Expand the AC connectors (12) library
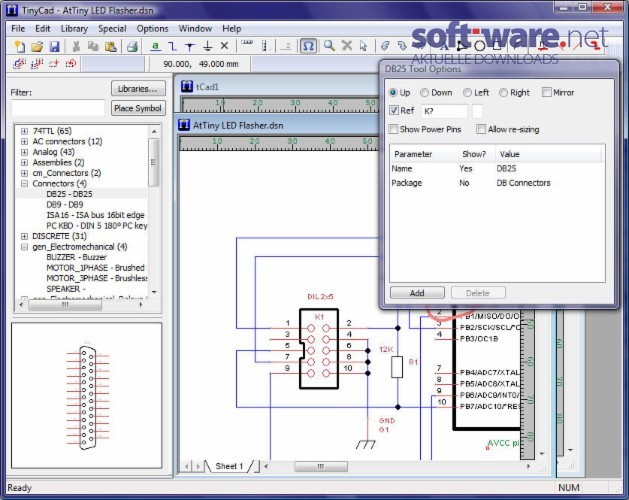The width and height of the screenshot is (629, 500). tap(24, 142)
